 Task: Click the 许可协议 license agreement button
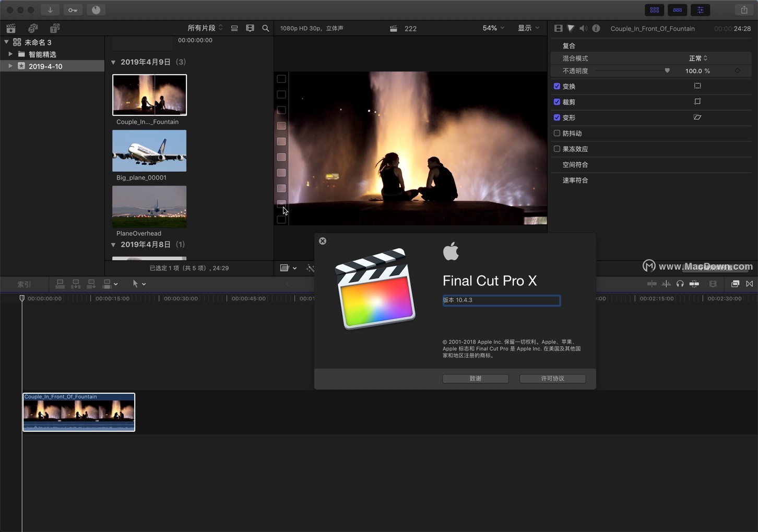pos(552,379)
